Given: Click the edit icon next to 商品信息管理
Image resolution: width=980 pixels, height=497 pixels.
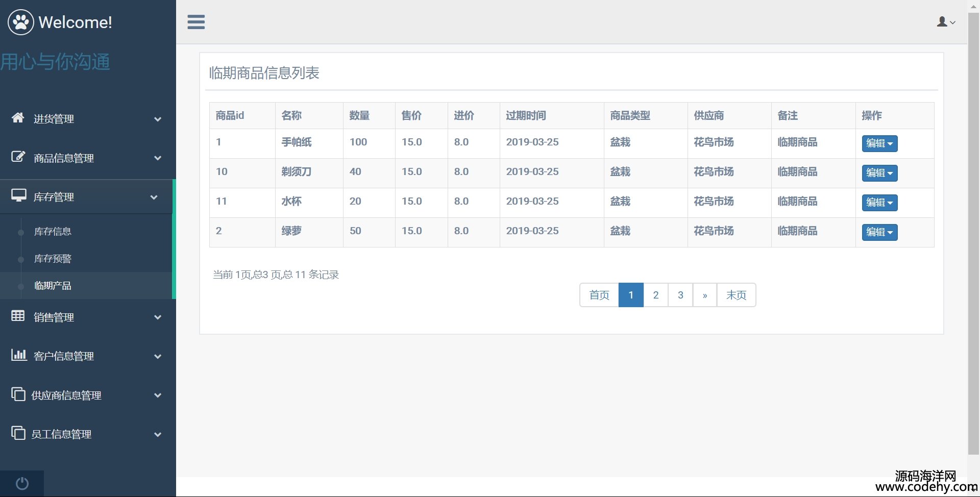Looking at the screenshot, I should [18, 157].
